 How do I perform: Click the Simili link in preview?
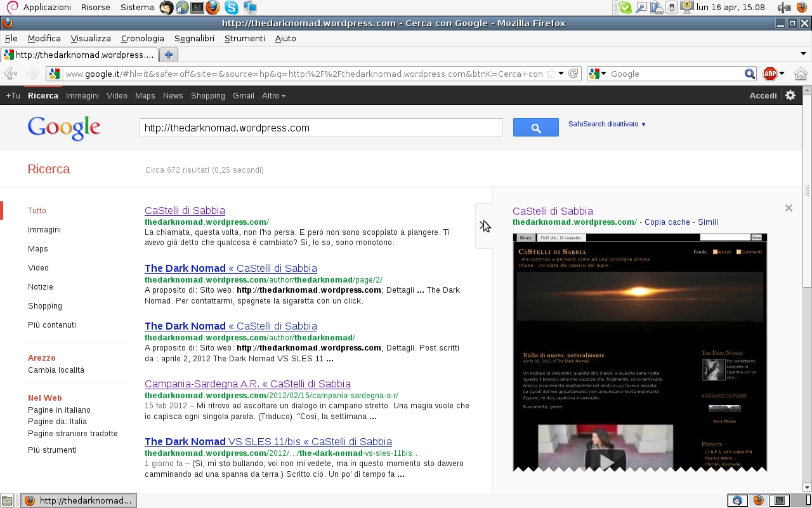click(x=708, y=222)
